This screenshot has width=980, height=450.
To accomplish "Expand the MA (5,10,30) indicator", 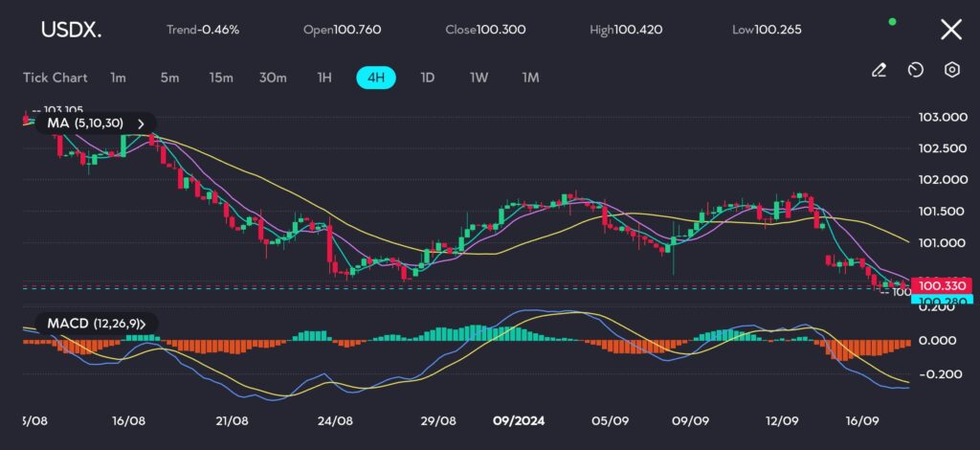I will coord(142,124).
